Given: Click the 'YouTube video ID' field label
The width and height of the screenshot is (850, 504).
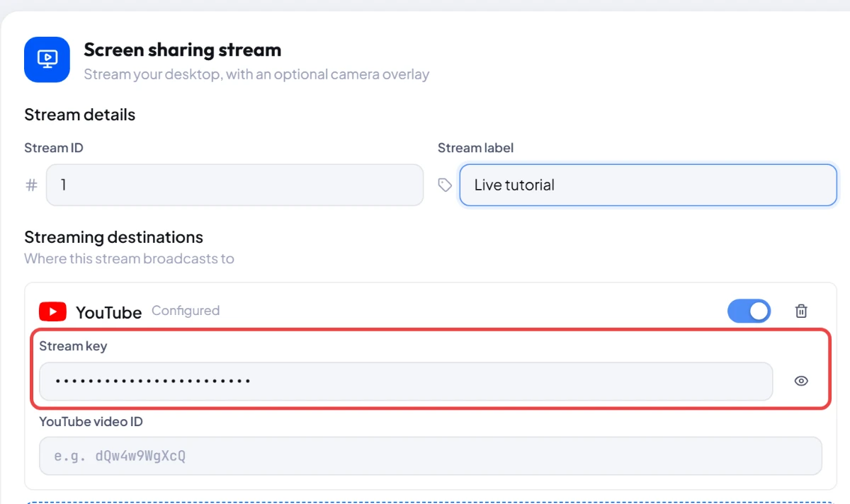Looking at the screenshot, I should (x=91, y=422).
